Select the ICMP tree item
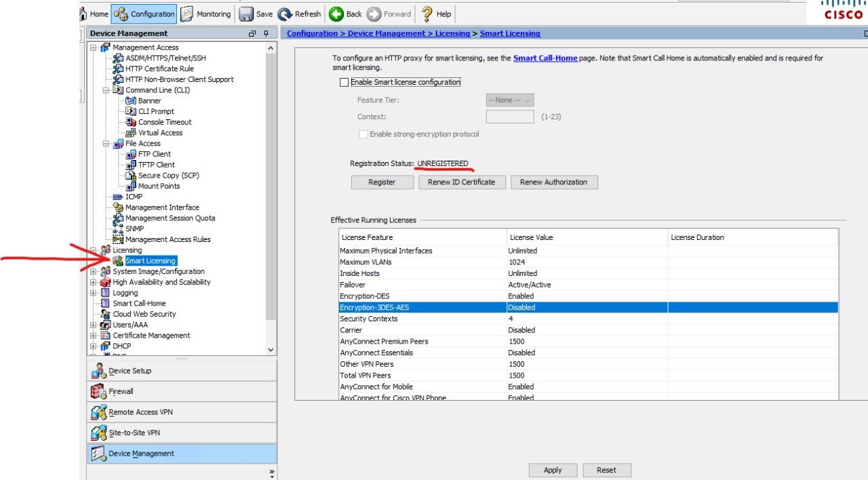This screenshot has width=868, height=480. [x=134, y=197]
